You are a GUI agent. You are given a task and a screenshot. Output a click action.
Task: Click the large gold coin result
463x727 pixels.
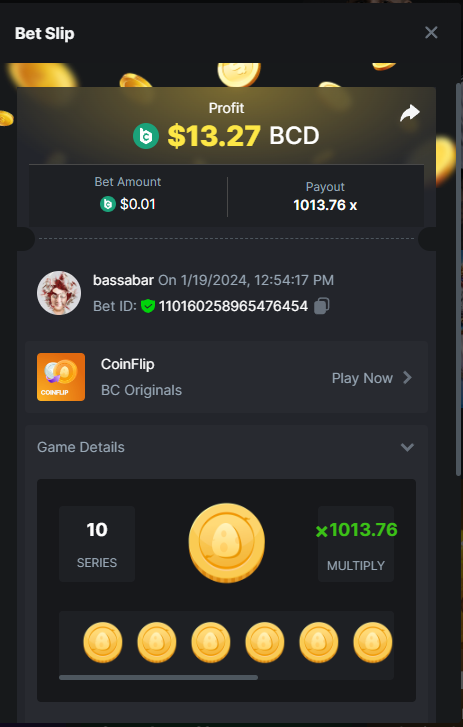pyautogui.click(x=227, y=543)
